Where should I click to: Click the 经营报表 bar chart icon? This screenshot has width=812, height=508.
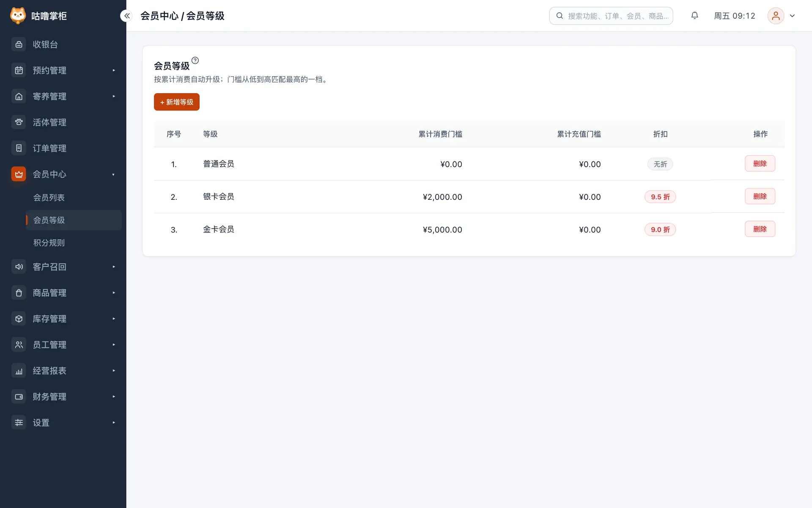pos(19,371)
